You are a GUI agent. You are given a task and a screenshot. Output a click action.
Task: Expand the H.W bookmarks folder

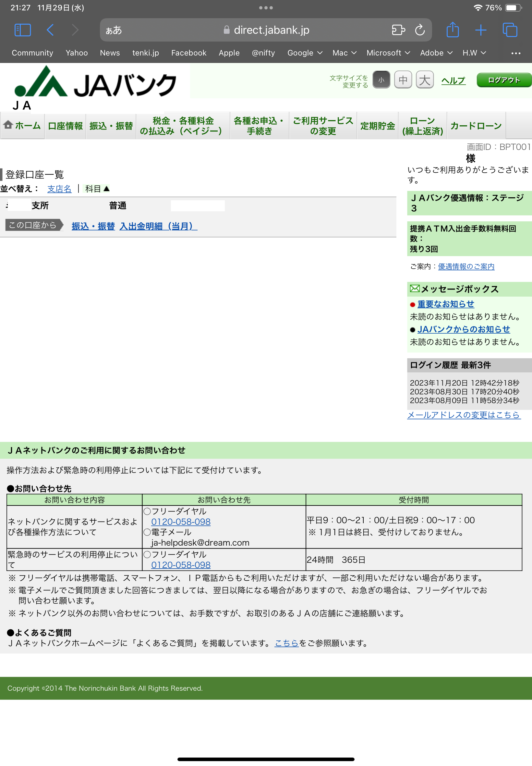[474, 53]
